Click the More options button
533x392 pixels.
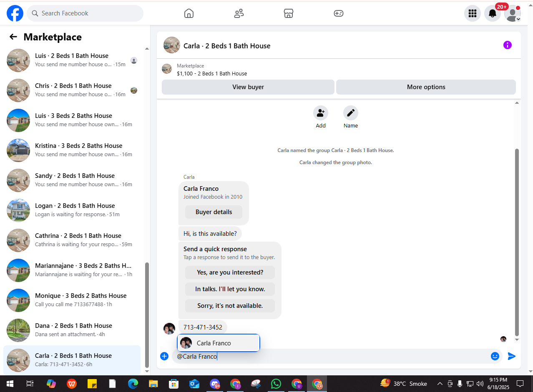426,87
